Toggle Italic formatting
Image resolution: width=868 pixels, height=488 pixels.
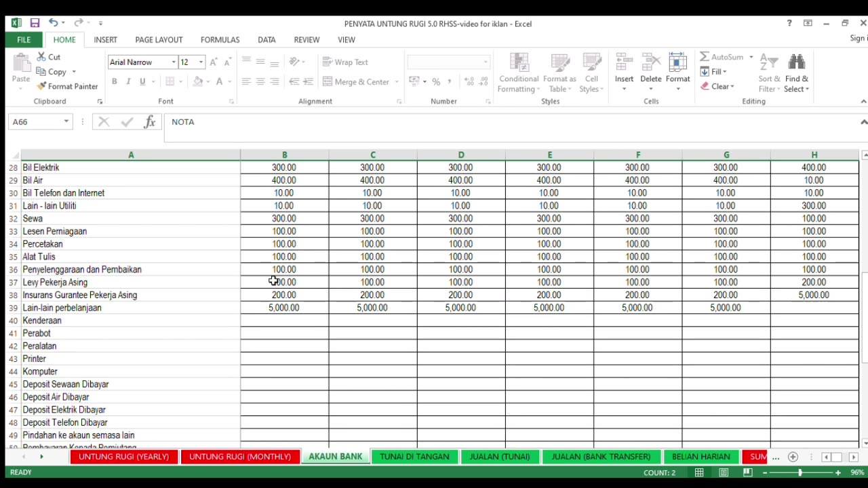[x=128, y=81]
